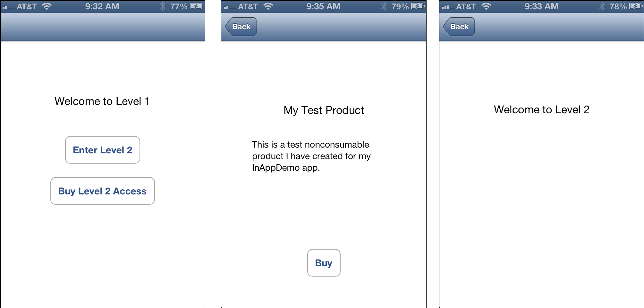Click the Wi-Fi icon in the 9:35 AM status bar

click(268, 6)
